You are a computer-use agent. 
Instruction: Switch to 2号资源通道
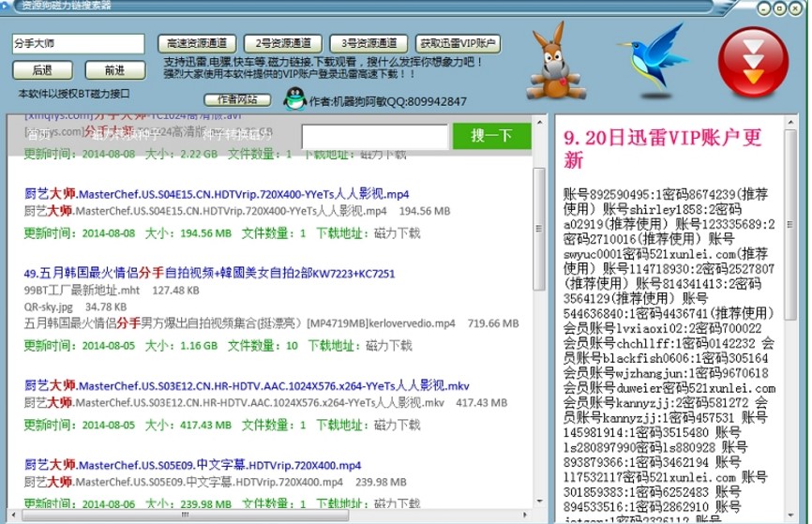pos(283,43)
